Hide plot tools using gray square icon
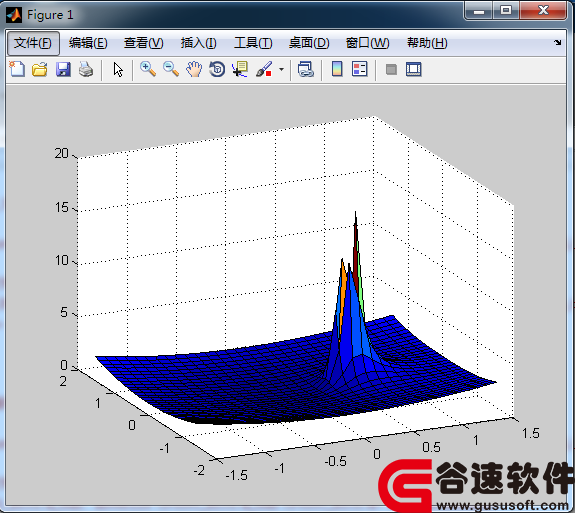This screenshot has height=513, width=575. pos(391,69)
